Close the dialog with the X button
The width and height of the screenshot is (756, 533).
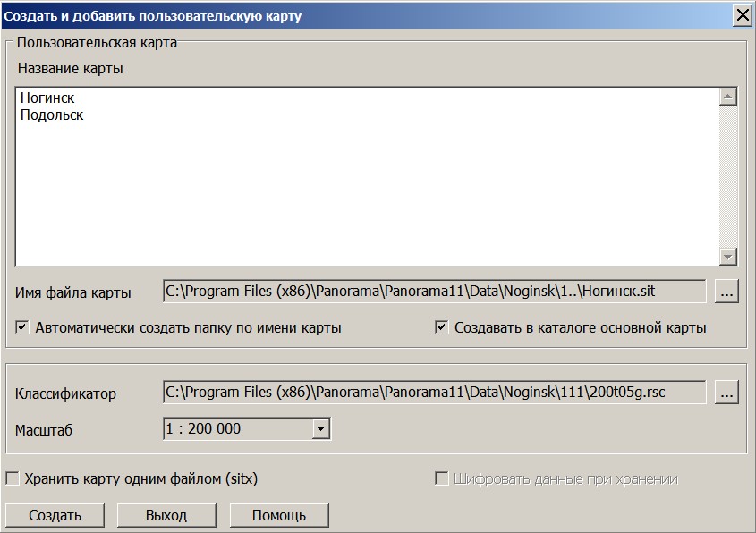coord(742,15)
